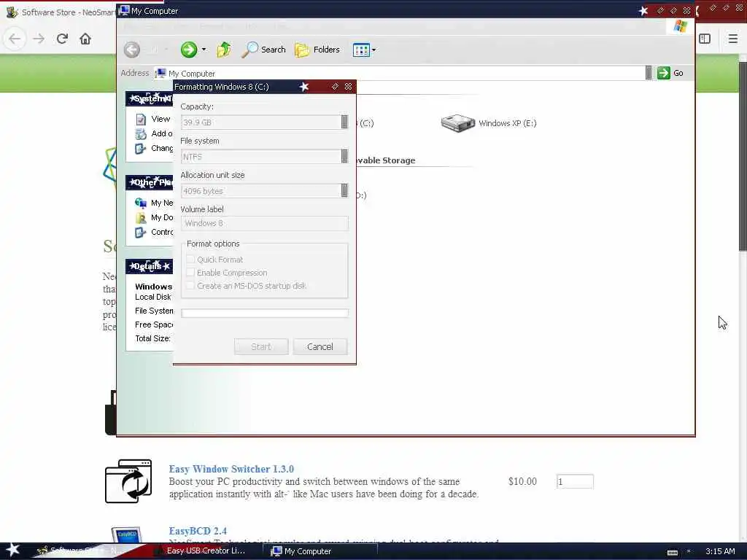Open the Allocation unit size dropdown

(344, 190)
